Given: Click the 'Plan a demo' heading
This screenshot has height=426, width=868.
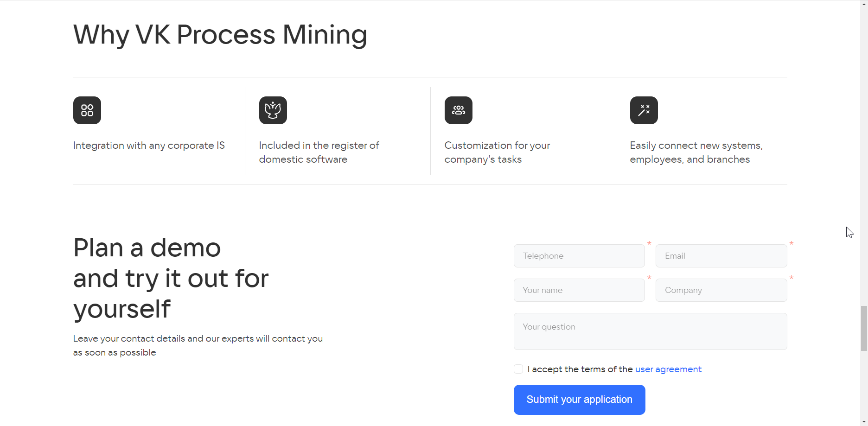Looking at the screenshot, I should click(x=171, y=278).
